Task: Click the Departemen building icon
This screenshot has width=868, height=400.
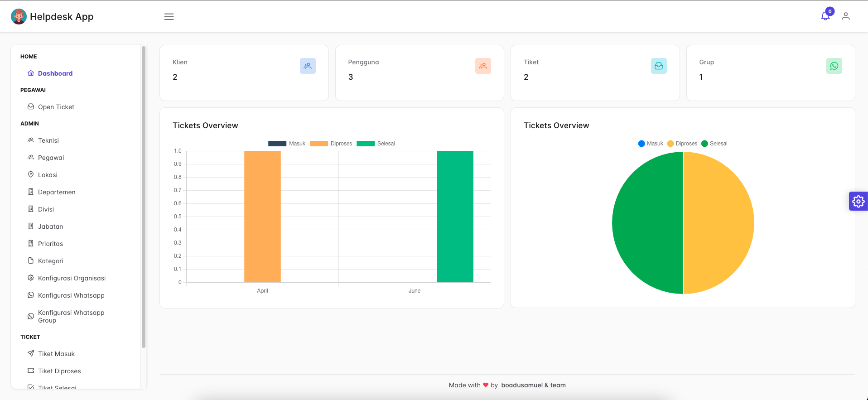Action: (x=31, y=192)
